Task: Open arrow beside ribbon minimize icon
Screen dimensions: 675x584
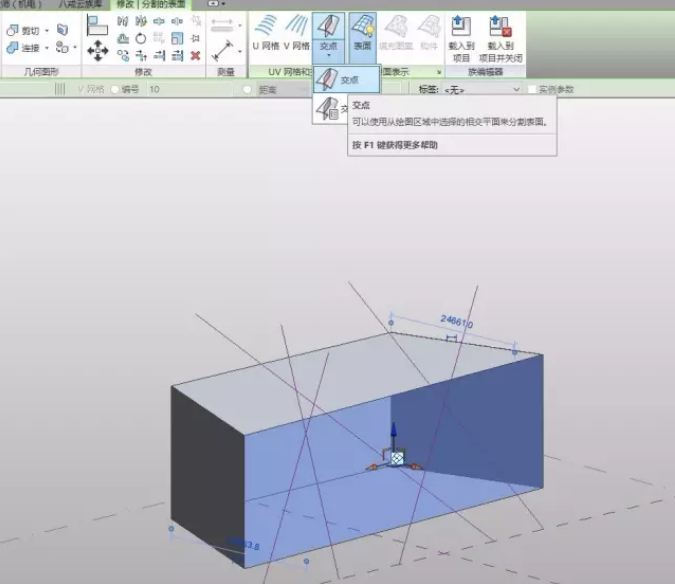Action: 223,4
